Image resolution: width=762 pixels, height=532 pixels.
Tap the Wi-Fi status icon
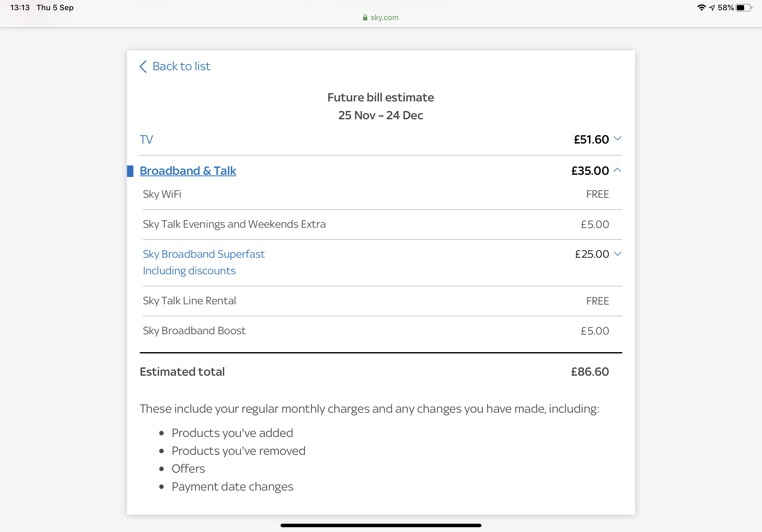(702, 7)
